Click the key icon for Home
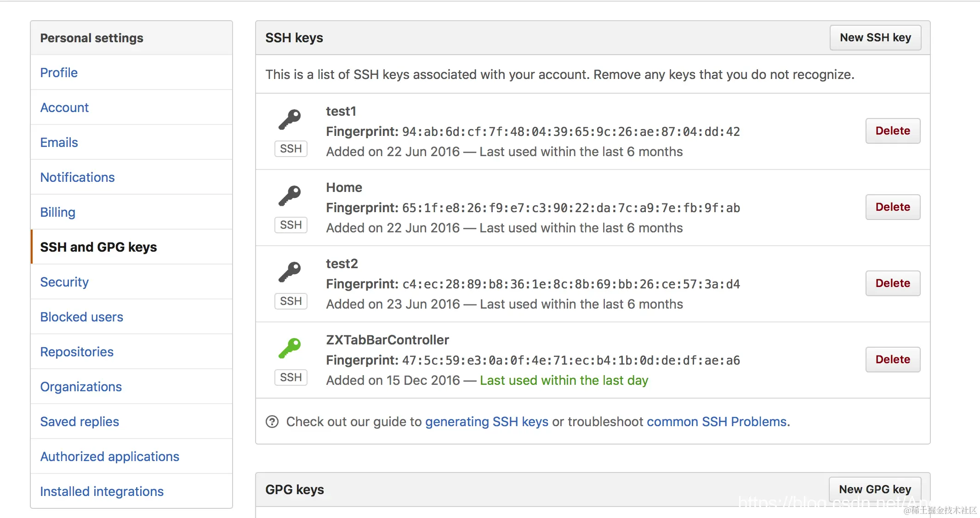 [290, 197]
